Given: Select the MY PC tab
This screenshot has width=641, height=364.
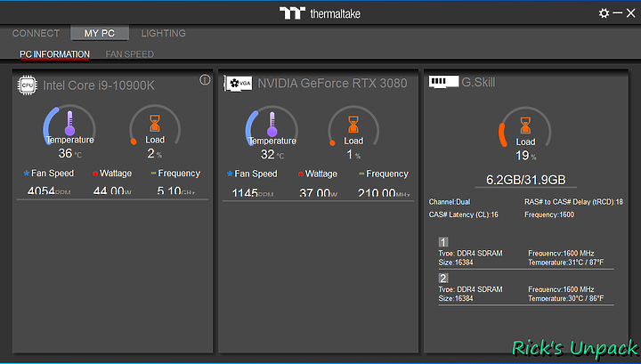Looking at the screenshot, I should (100, 33).
